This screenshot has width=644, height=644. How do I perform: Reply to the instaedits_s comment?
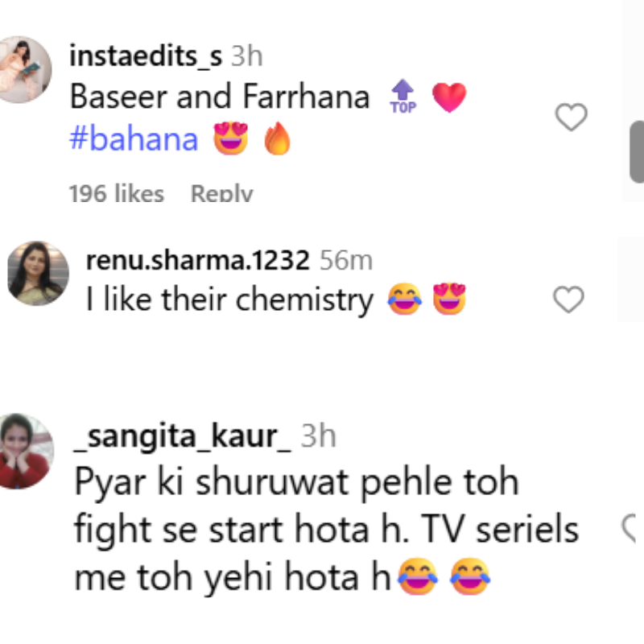tap(221, 193)
